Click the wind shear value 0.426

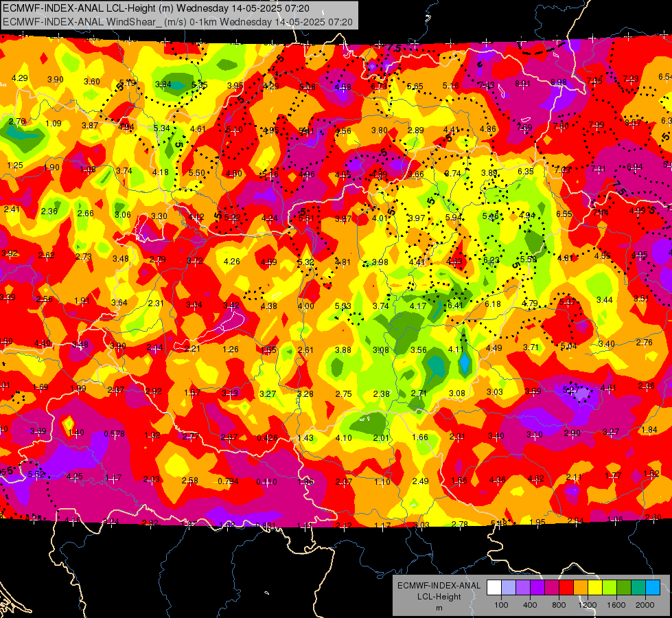click(267, 438)
